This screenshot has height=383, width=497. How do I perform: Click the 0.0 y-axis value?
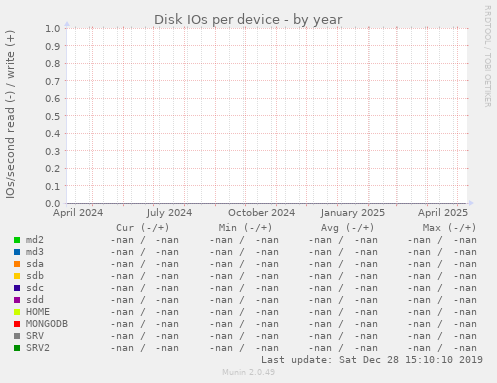tap(53, 204)
